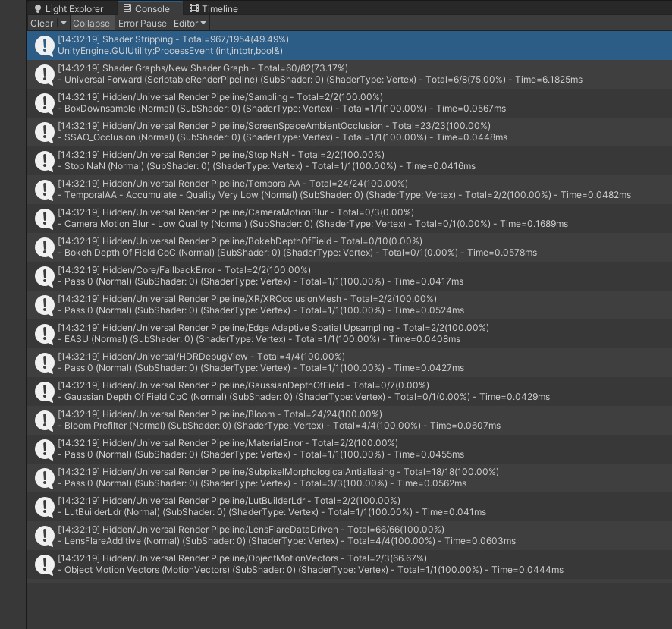Select the ObjectMotionVectors Total=2/3 message
Image resolution: width=672 pixels, height=629 pixels.
coord(350,564)
